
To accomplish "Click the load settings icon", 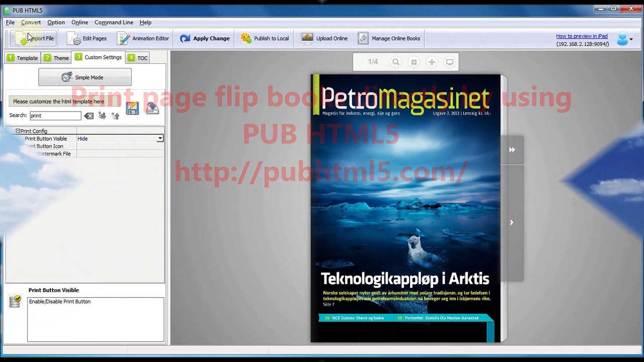I will tap(152, 108).
